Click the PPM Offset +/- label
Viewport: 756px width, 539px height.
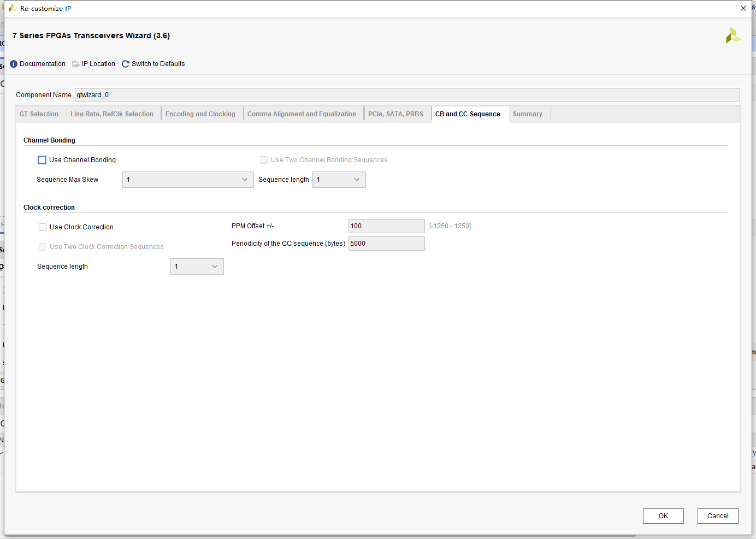click(x=252, y=226)
